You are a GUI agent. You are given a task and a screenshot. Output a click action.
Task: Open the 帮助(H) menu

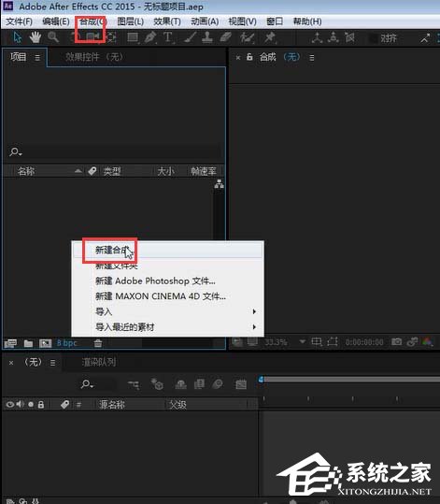(x=307, y=22)
